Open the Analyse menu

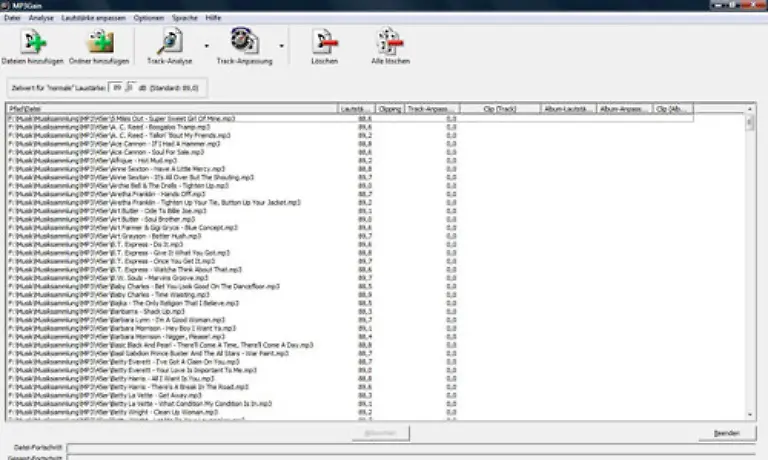(x=41, y=18)
